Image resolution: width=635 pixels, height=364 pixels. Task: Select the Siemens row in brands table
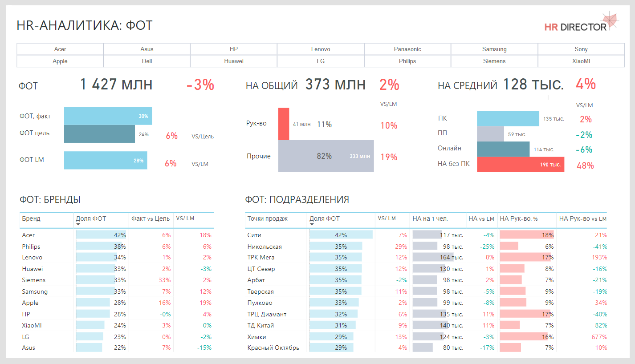tap(117, 280)
